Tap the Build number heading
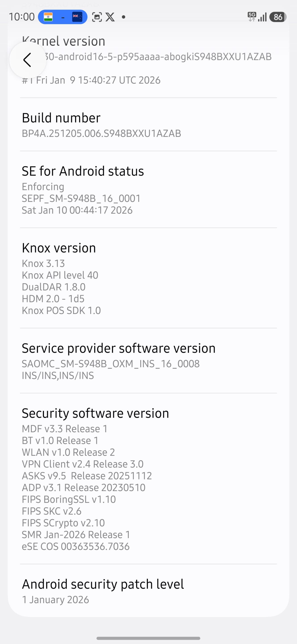The width and height of the screenshot is (297, 644). (x=61, y=118)
